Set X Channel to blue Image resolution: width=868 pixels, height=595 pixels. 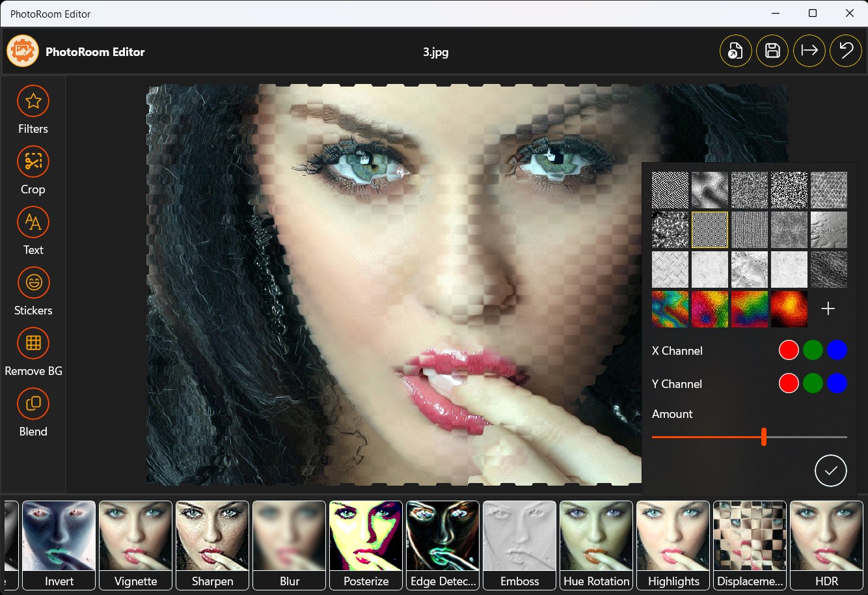click(x=837, y=350)
